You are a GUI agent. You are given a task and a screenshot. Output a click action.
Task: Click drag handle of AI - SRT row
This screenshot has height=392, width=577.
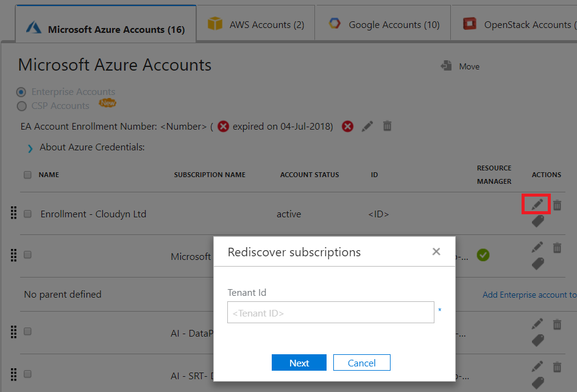pyautogui.click(x=13, y=374)
